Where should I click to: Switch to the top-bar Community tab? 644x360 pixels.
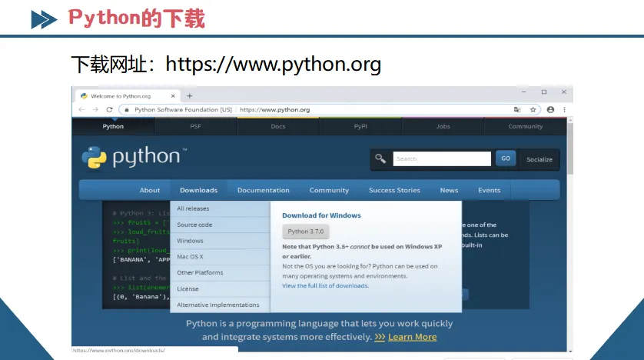526,127
